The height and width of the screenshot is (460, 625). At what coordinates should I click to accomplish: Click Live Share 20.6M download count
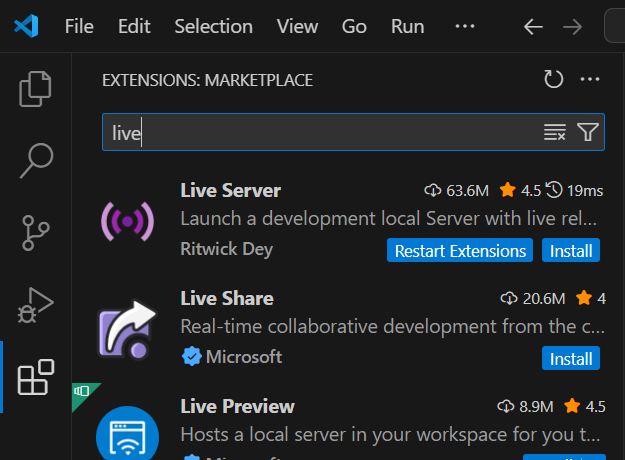[x=533, y=299]
